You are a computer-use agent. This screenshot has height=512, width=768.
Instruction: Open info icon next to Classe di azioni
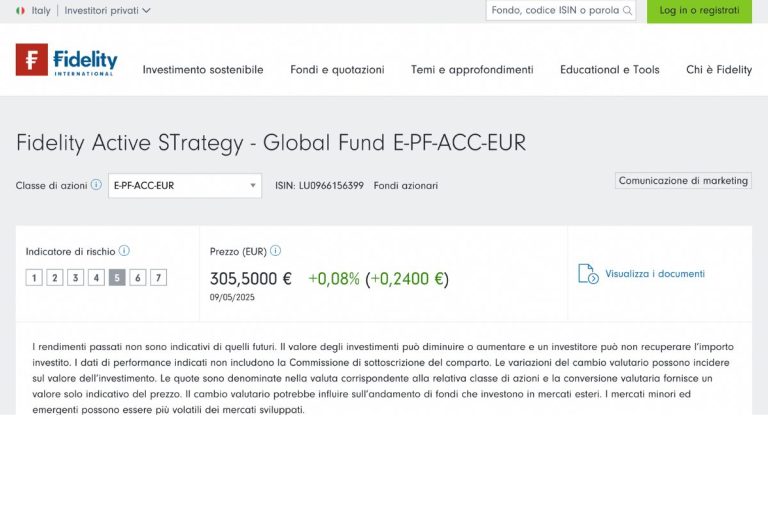96,185
